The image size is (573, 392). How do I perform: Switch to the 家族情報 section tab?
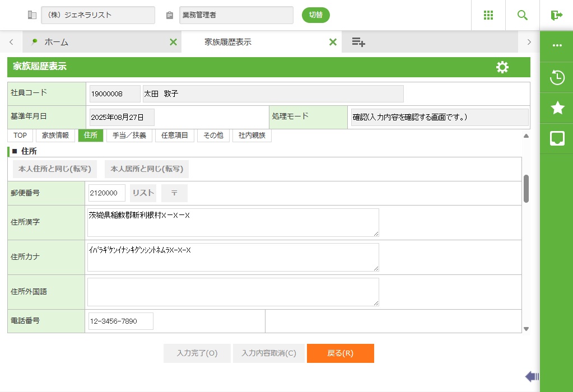(55, 136)
